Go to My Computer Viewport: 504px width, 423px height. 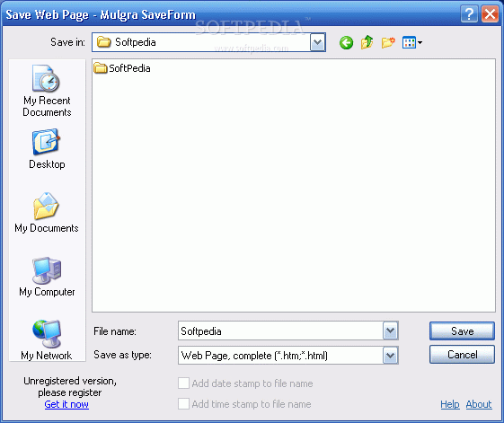[47, 277]
